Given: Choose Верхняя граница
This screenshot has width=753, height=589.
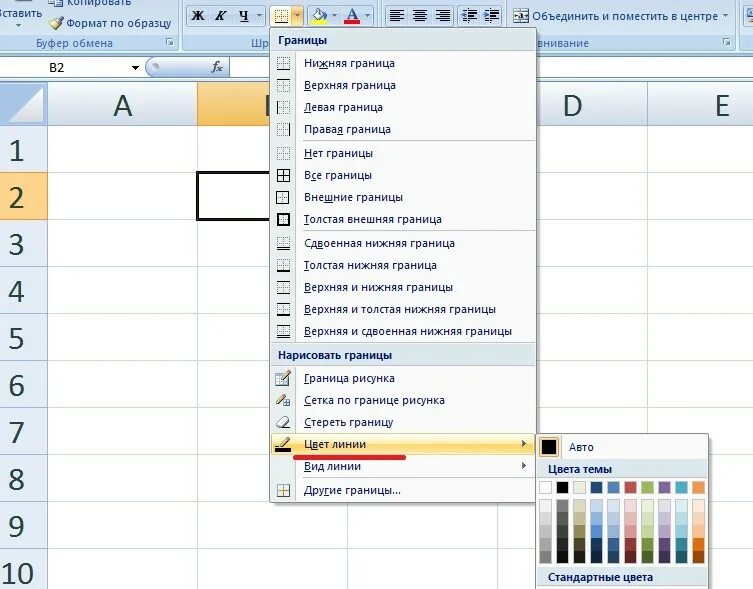Looking at the screenshot, I should [403, 85].
